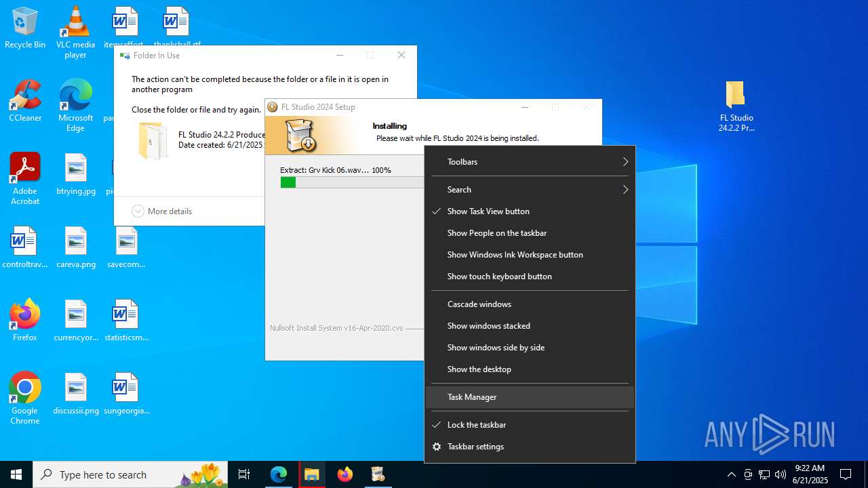Select the controltrav Word document icon
The width and height of the screenshot is (868, 488).
[25, 247]
